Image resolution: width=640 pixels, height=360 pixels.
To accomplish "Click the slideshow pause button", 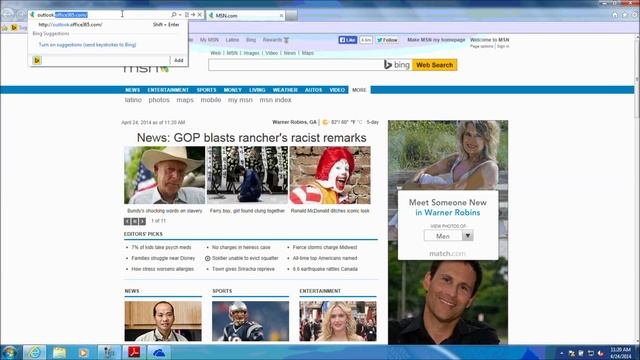I will tap(135, 221).
